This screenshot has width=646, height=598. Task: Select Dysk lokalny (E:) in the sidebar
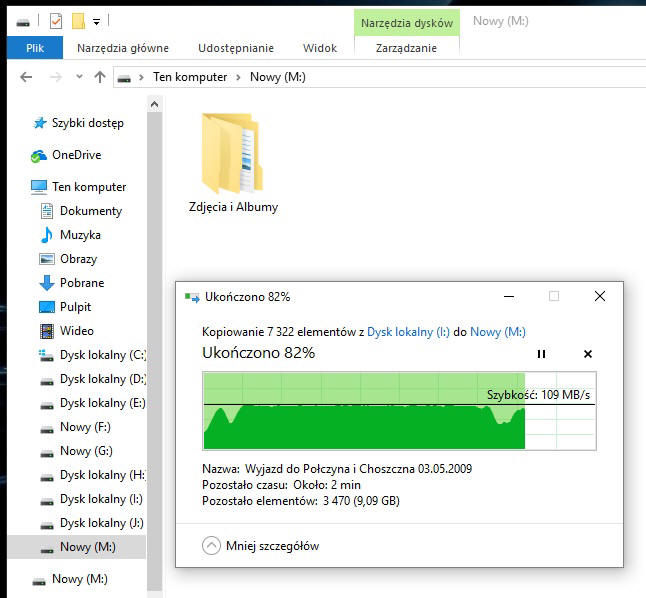[103, 403]
